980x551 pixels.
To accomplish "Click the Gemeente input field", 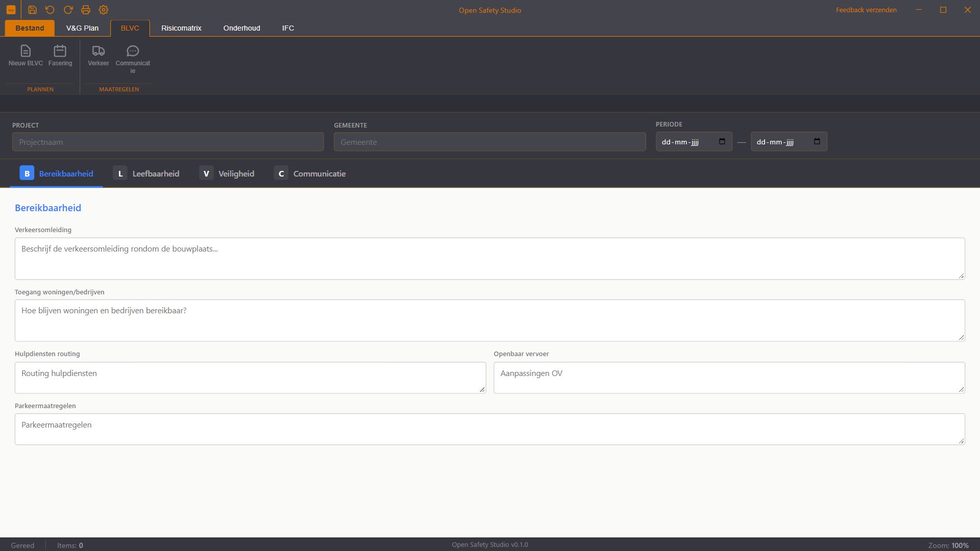I will coord(489,142).
